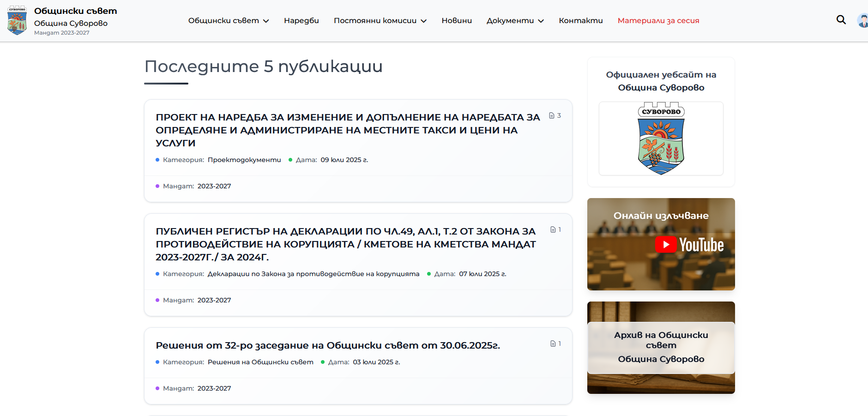
Task: Click Мандат 2023-2027 on Решения от 32-ро card
Action: tap(193, 388)
